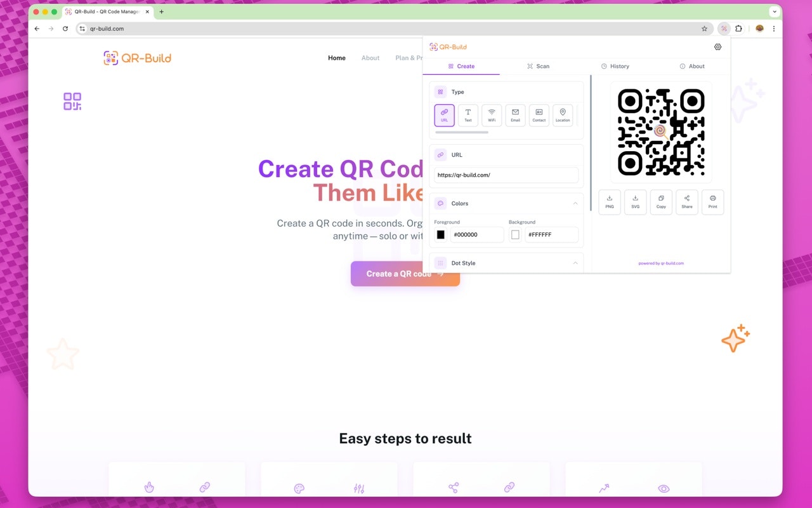
Task: Collapse the Dot Style section
Action: coord(575,263)
